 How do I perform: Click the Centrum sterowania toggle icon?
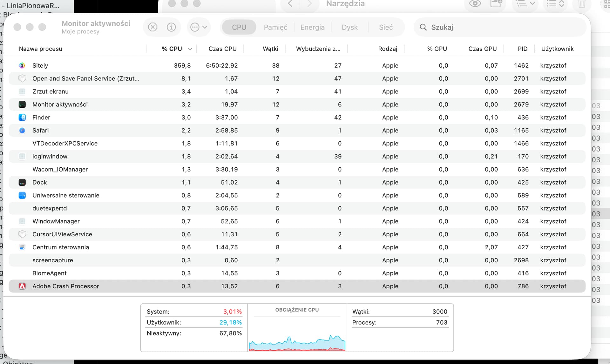tap(22, 247)
